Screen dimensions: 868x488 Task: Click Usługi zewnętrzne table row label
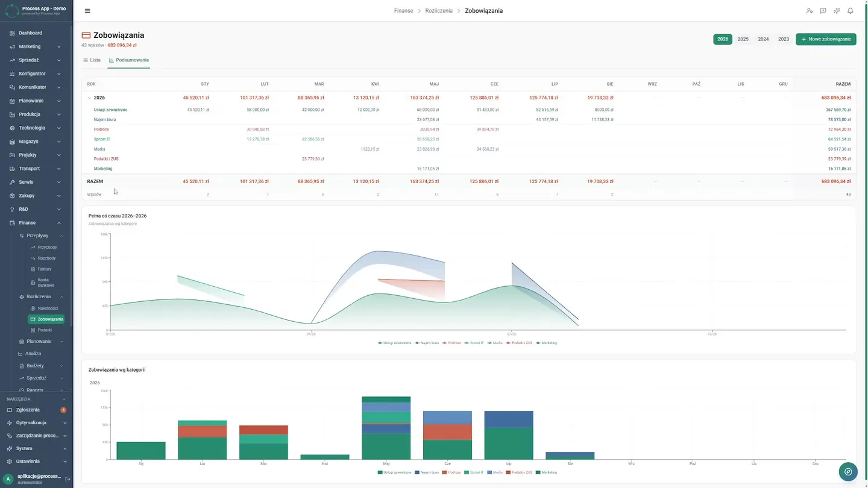tap(110, 110)
